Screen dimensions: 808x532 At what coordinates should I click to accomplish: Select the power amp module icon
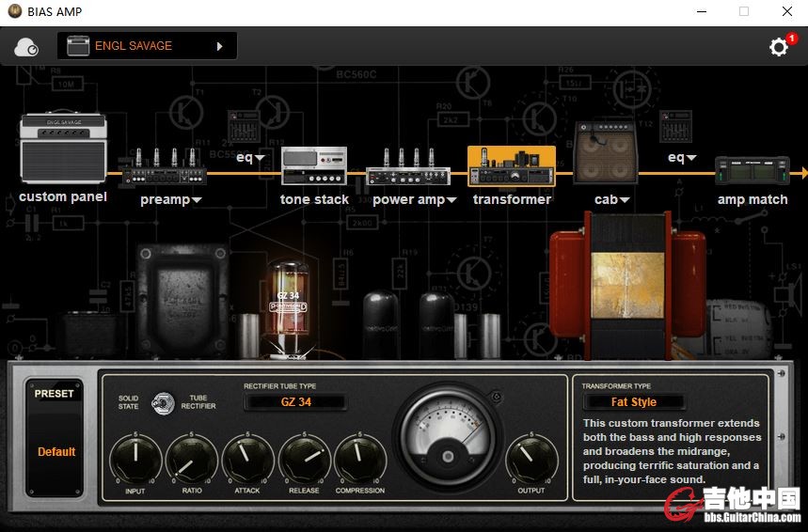tap(408, 166)
